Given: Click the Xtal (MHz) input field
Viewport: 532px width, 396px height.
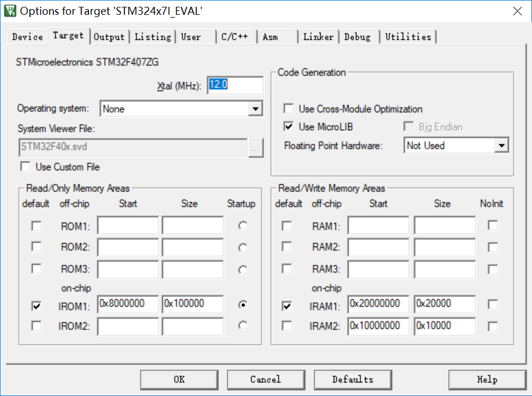Looking at the screenshot, I should [x=235, y=85].
